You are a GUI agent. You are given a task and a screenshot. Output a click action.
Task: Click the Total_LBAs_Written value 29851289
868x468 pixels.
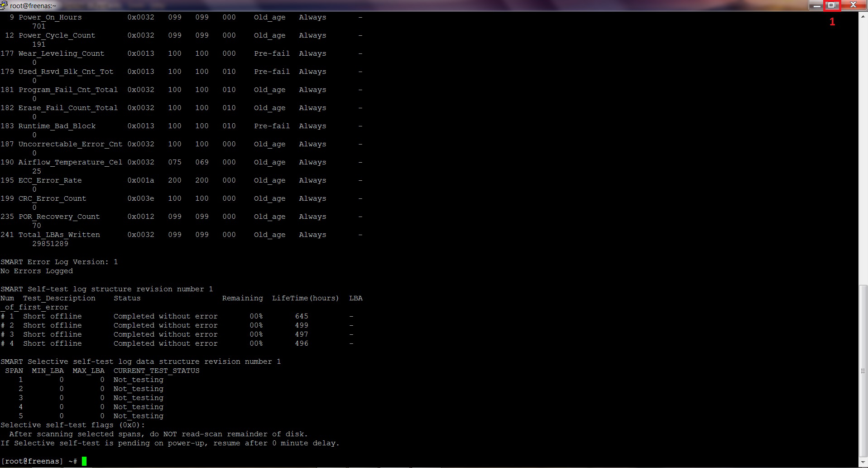(50, 244)
